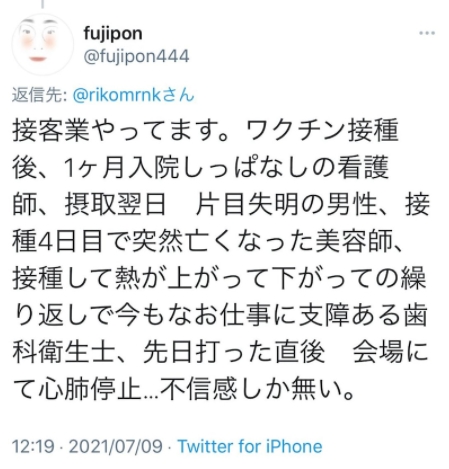Screen dimensions: 449x469
Task: Click the 返信先: label
Action: (x=40, y=95)
